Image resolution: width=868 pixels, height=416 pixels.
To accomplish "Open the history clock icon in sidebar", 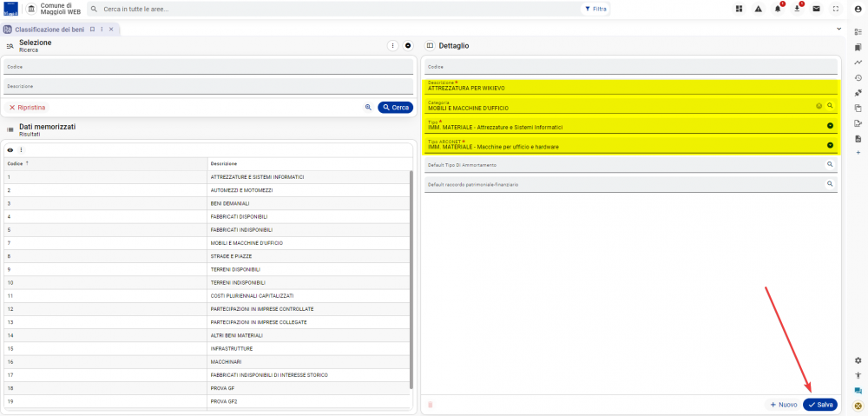I will 858,77.
